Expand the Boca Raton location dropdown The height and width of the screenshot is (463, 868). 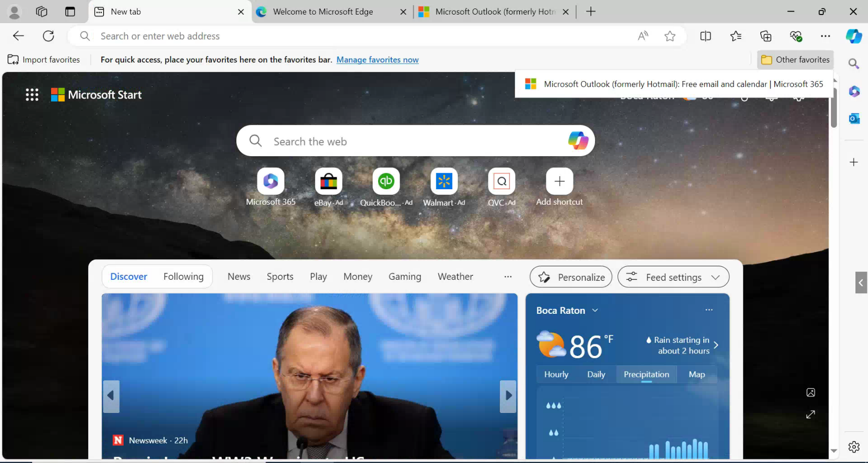pyautogui.click(x=595, y=310)
